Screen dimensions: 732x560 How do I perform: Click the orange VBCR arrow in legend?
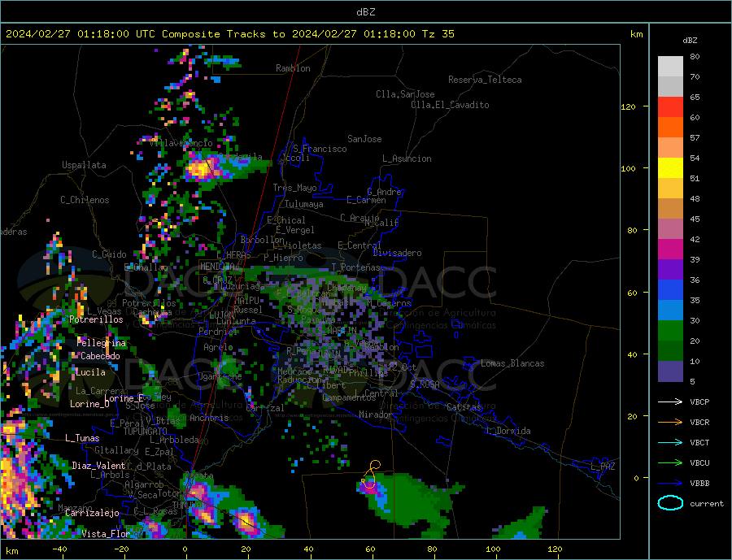click(x=672, y=423)
